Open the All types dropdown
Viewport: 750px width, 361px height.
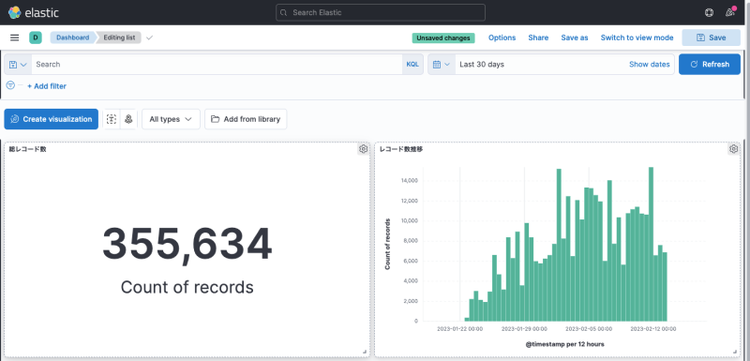tap(171, 119)
